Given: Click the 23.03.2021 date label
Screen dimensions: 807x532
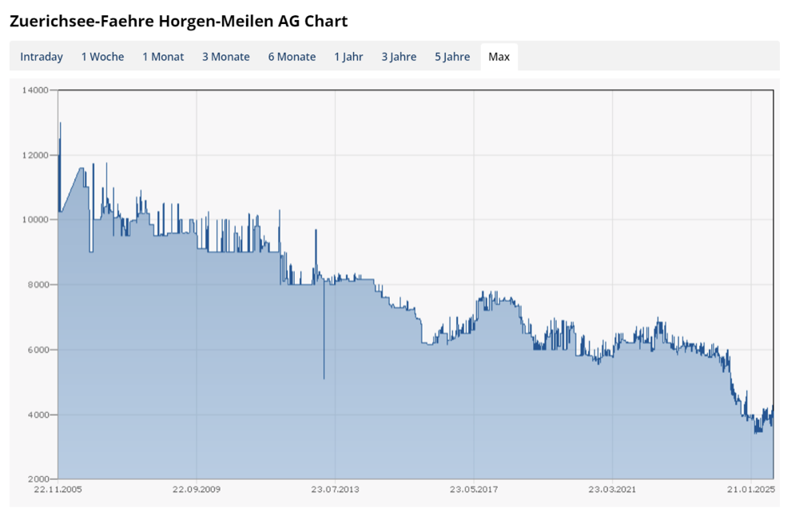Looking at the screenshot, I should click(613, 490).
